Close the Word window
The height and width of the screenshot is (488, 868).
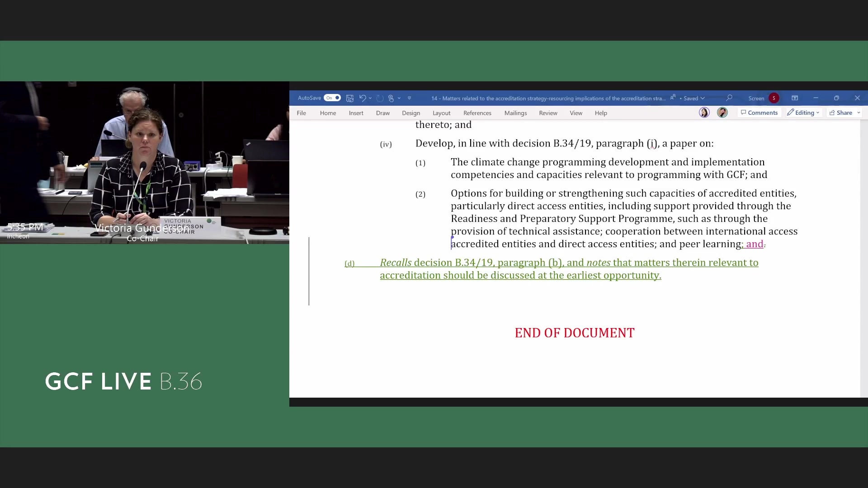pyautogui.click(x=857, y=98)
